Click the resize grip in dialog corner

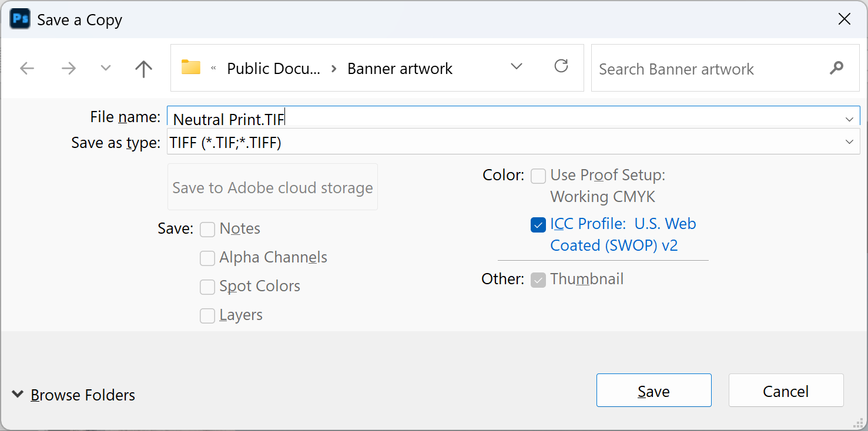tap(859, 422)
